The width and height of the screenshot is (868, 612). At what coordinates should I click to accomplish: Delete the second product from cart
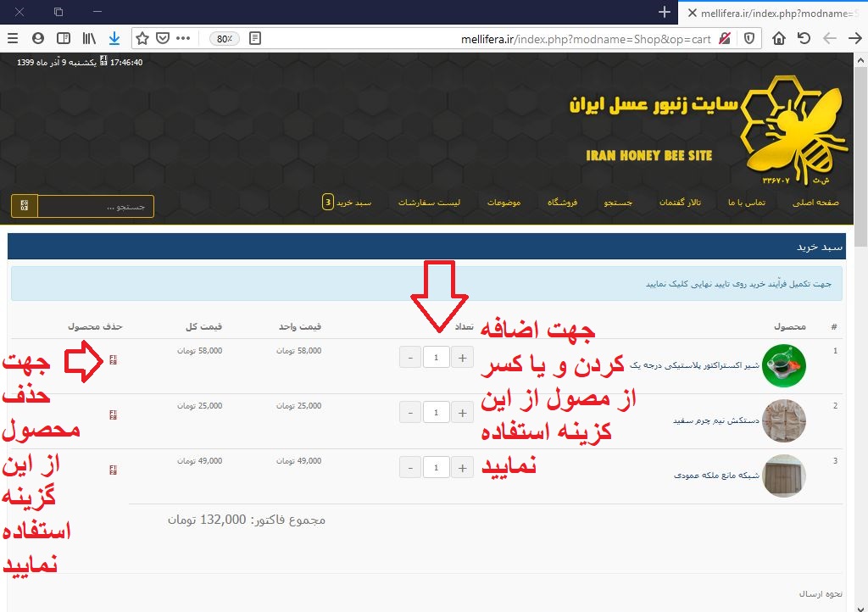coord(114,414)
